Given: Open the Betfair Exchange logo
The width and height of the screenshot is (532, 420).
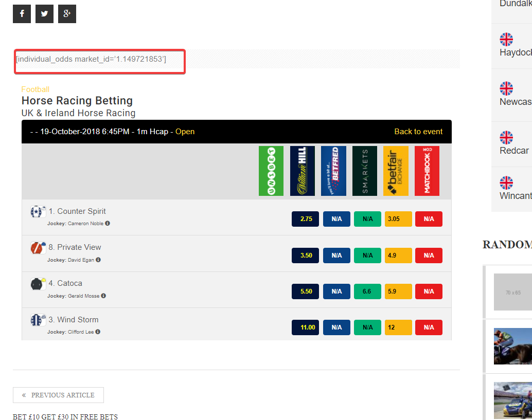Looking at the screenshot, I should click(396, 171).
